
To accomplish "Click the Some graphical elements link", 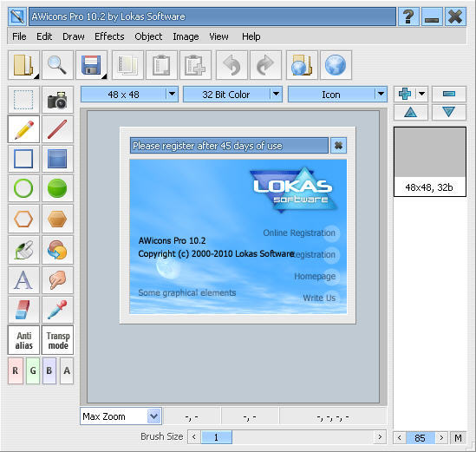I will tap(187, 293).
